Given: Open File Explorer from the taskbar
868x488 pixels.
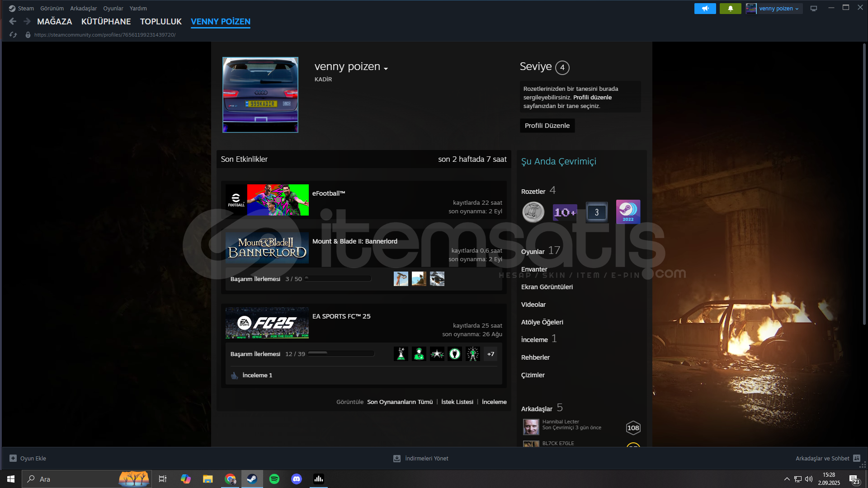Looking at the screenshot, I should coord(208,479).
